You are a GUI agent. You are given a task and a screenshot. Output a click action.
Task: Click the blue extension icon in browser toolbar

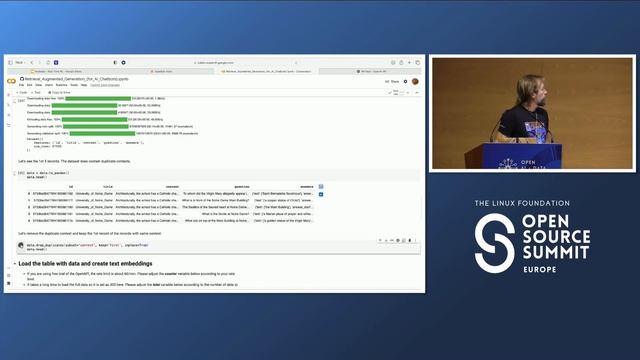coord(56,62)
